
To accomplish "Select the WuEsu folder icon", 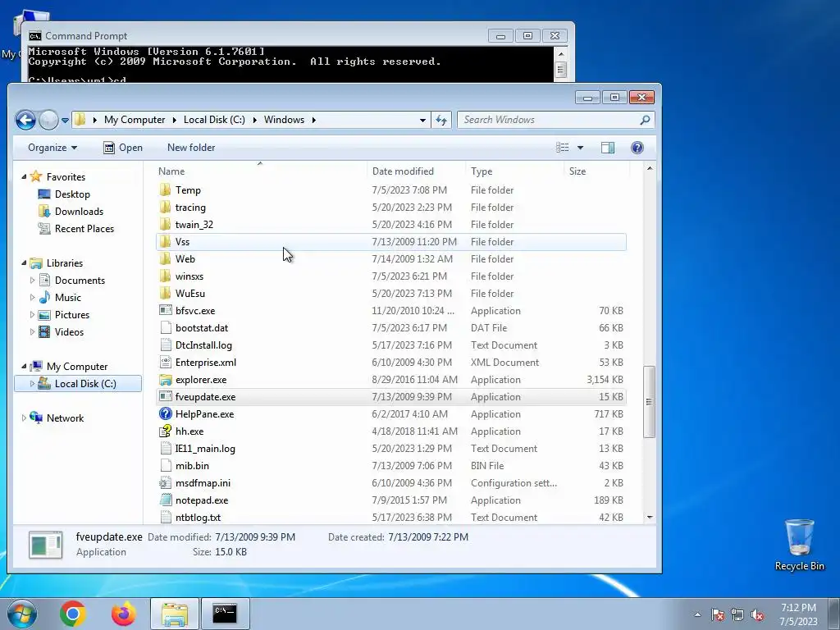I will tap(166, 293).
